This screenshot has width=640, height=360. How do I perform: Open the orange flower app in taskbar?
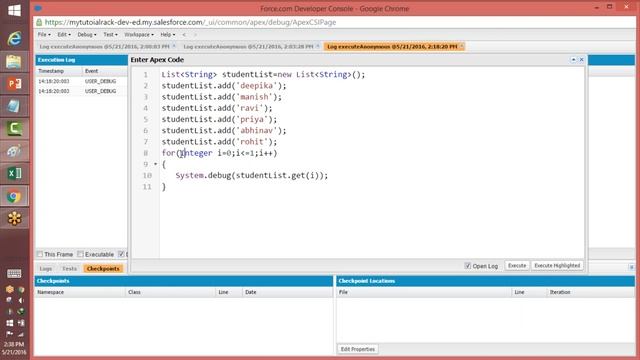pos(14,218)
